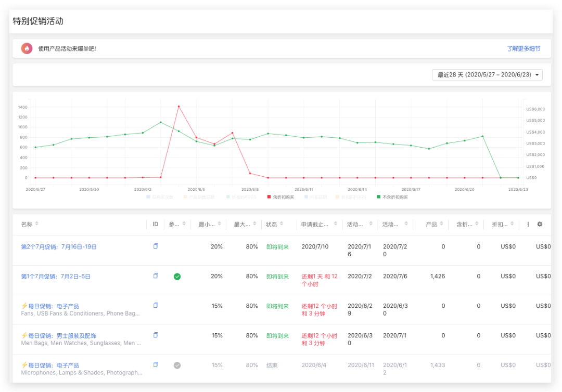Copy the ID of 第2个7月促销 using copy icon

pos(156,246)
